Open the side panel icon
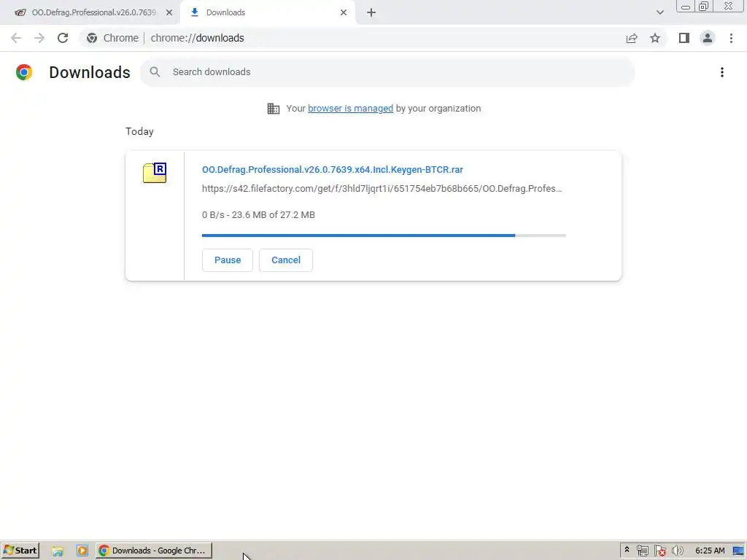The height and width of the screenshot is (560, 747). coord(684,38)
